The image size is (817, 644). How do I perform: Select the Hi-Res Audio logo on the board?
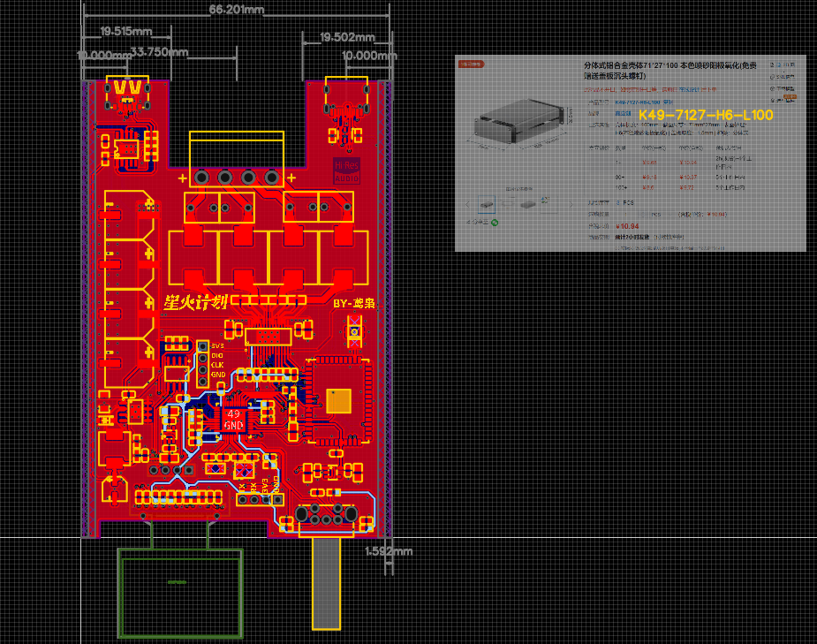point(346,170)
